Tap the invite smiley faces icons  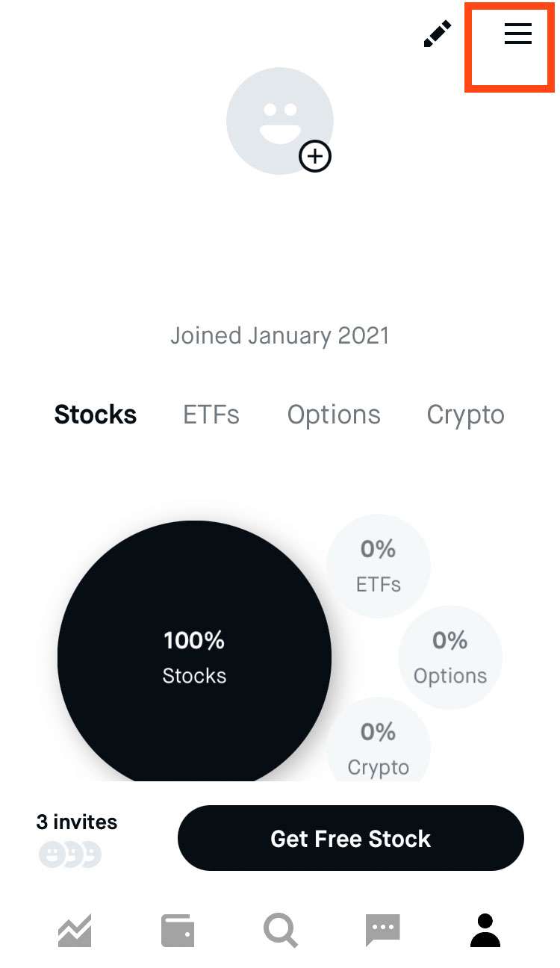(69, 854)
